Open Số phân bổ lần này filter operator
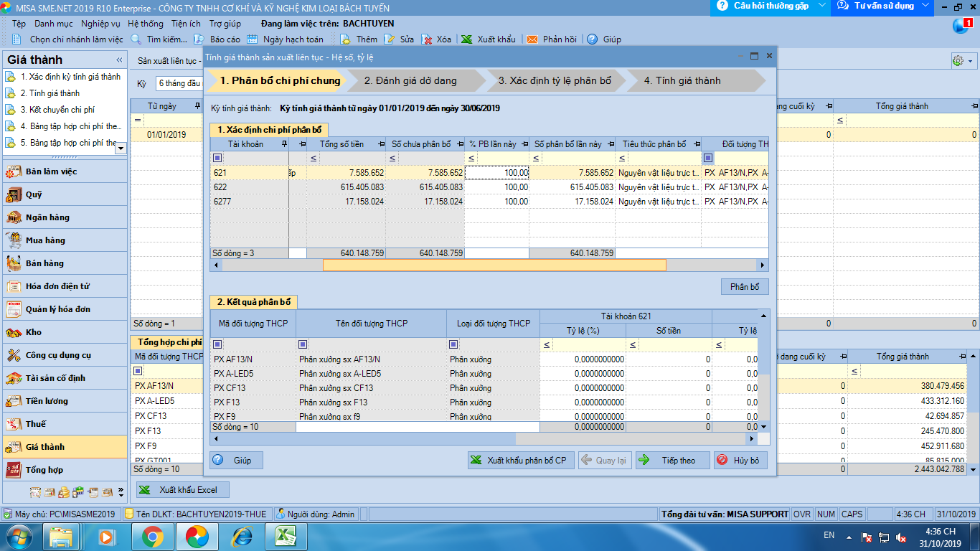 [x=536, y=158]
